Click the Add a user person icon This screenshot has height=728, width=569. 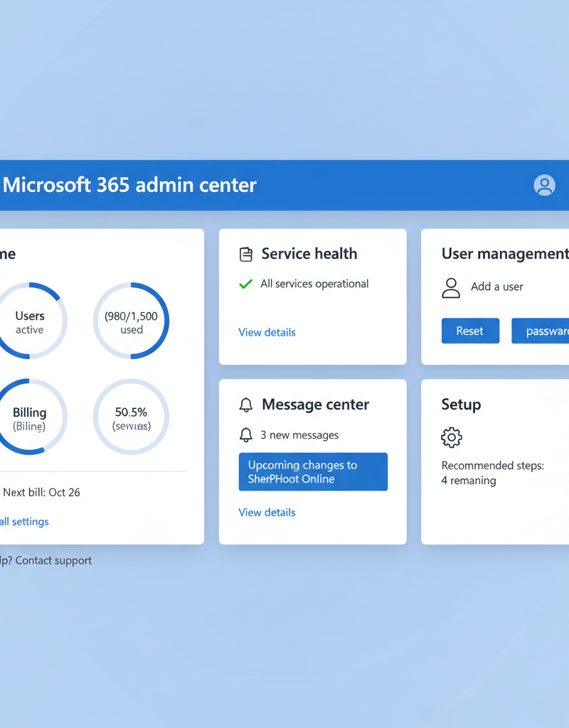click(x=450, y=288)
